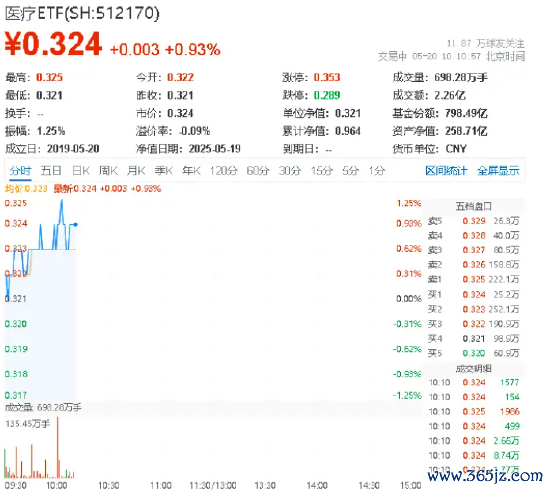Click the 医疗ETF(SH:512170) title
The height and width of the screenshot is (491, 550).
pos(82,13)
